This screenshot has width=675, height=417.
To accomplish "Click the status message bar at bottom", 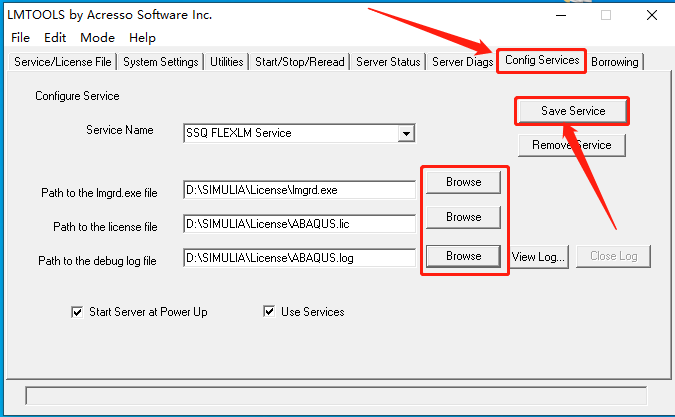I will 336,396.
